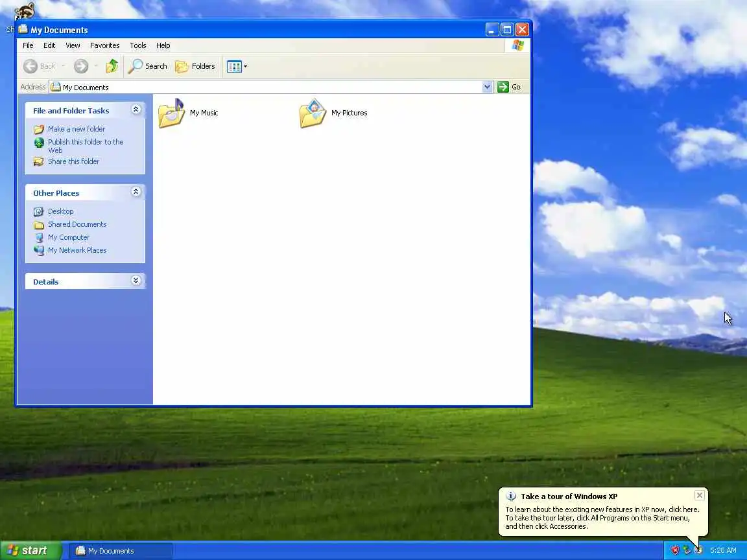The image size is (747, 560).
Task: Open the Tools menu
Action: (x=138, y=46)
